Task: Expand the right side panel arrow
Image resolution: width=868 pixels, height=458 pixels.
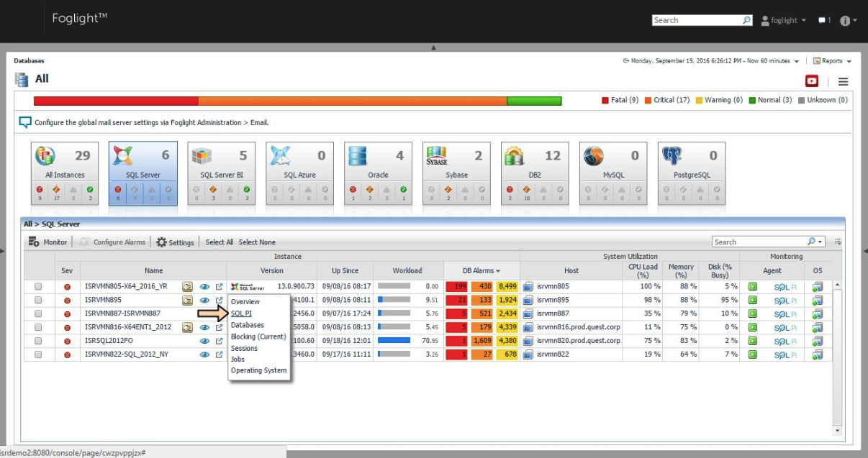Action: pyautogui.click(x=865, y=250)
